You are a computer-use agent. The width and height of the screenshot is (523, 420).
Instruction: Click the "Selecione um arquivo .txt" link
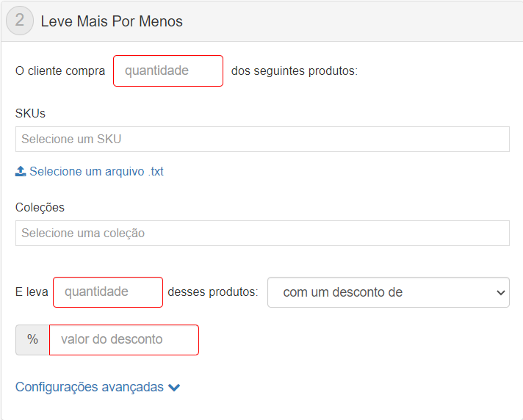pyautogui.click(x=96, y=172)
